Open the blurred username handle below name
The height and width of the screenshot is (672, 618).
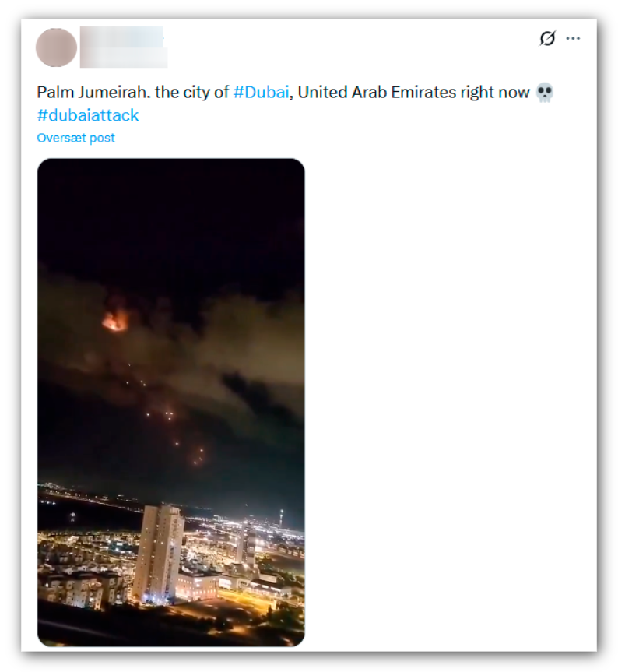coord(124,58)
